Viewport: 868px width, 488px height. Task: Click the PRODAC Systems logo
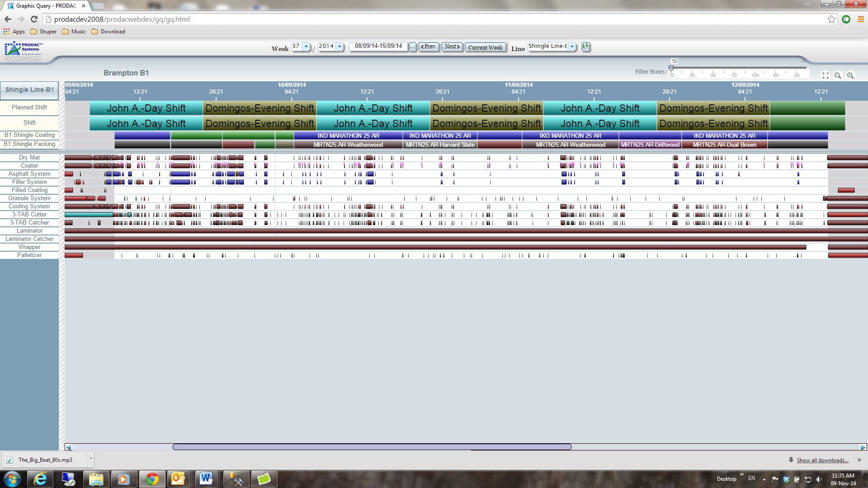pyautogui.click(x=24, y=48)
